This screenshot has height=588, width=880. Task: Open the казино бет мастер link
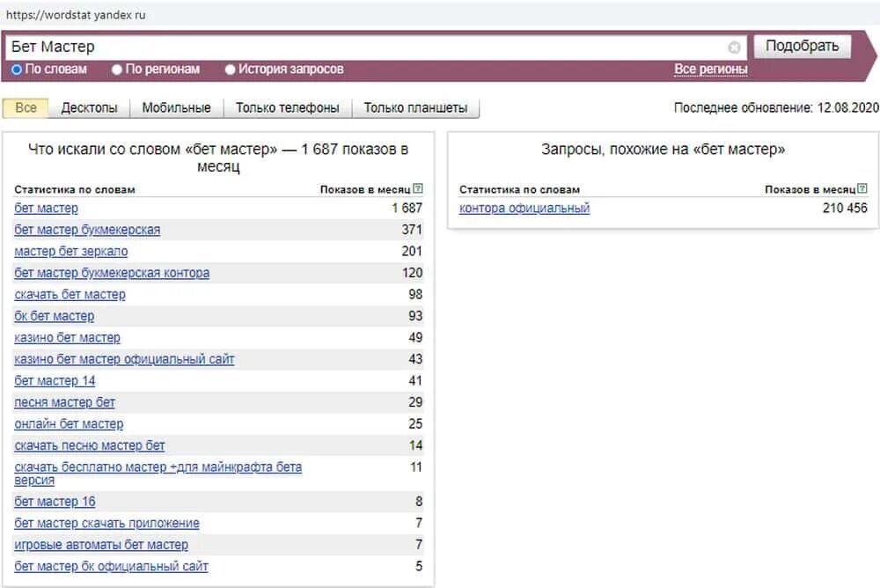click(x=67, y=338)
